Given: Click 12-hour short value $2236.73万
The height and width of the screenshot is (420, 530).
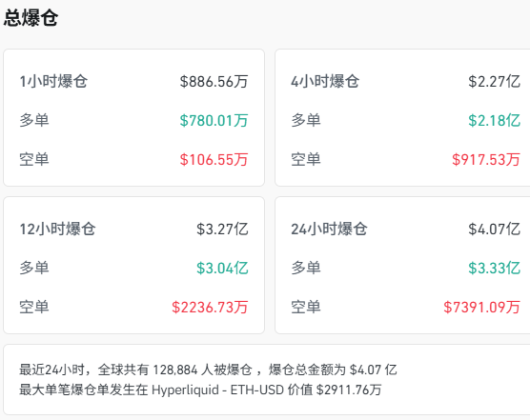Looking at the screenshot, I should 210,308.
